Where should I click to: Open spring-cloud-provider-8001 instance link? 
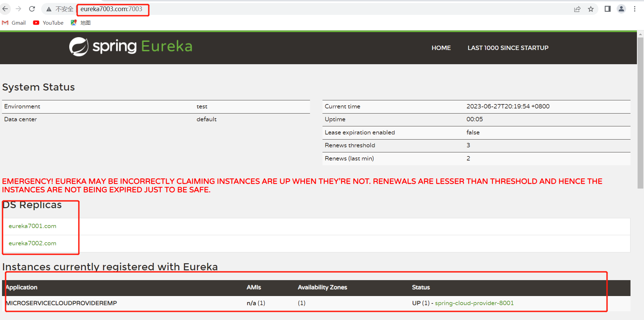(474, 303)
